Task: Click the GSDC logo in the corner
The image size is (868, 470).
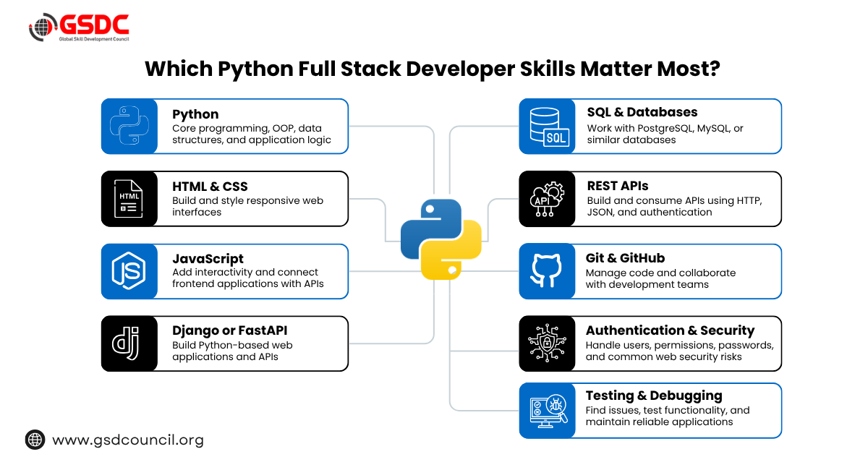Action: (x=79, y=28)
